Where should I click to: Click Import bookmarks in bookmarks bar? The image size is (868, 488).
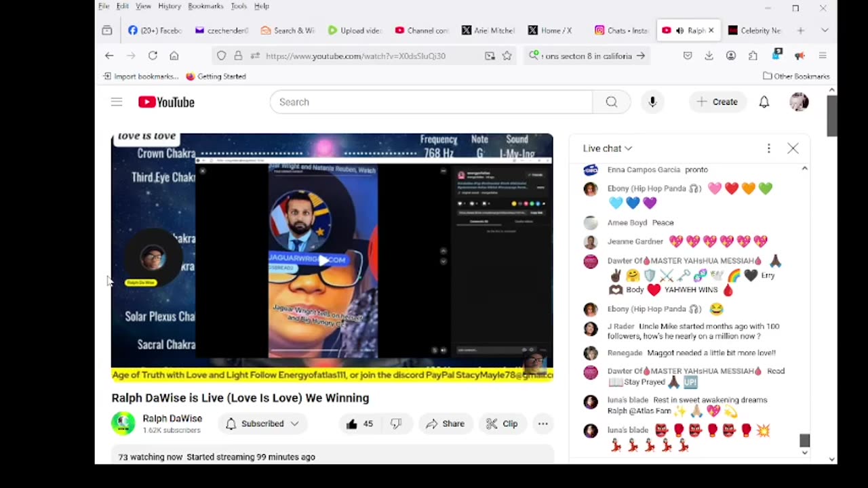pyautogui.click(x=140, y=76)
